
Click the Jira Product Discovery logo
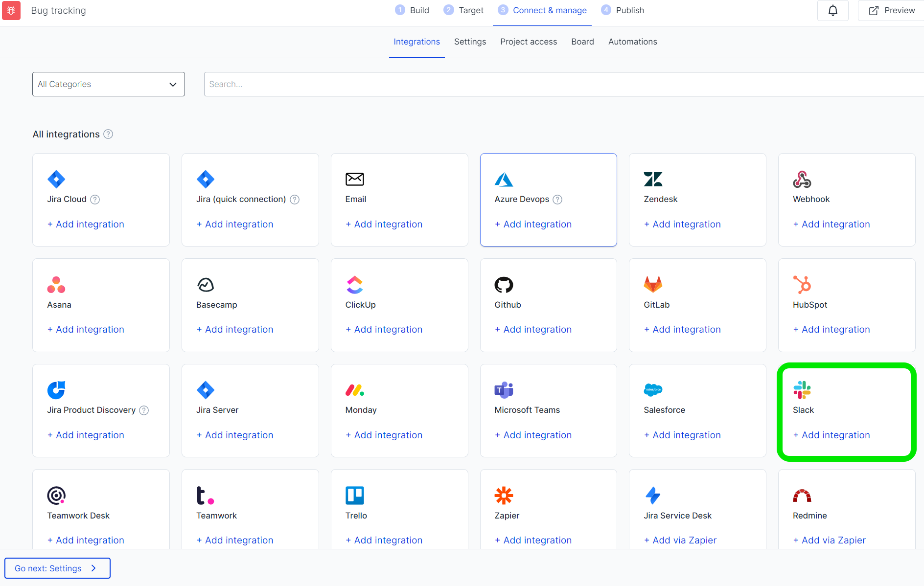56,390
